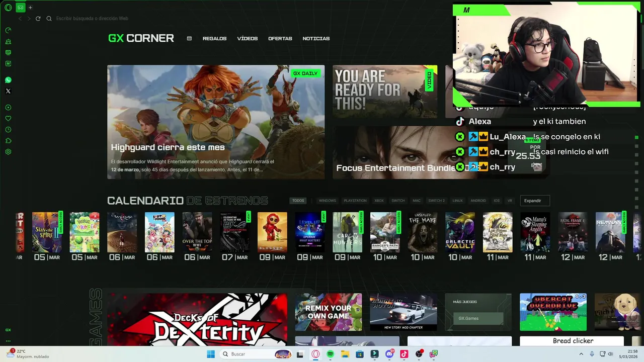Focus the search or web address field
This screenshot has width=644, height=362.
92,19
